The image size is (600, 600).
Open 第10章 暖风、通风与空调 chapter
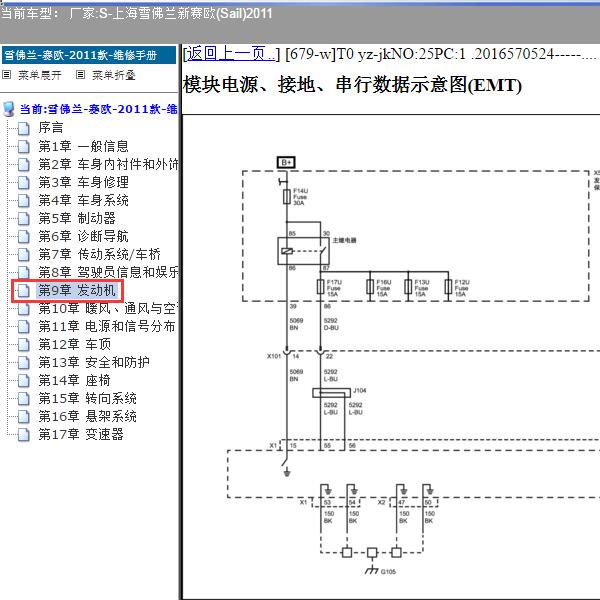tap(108, 308)
